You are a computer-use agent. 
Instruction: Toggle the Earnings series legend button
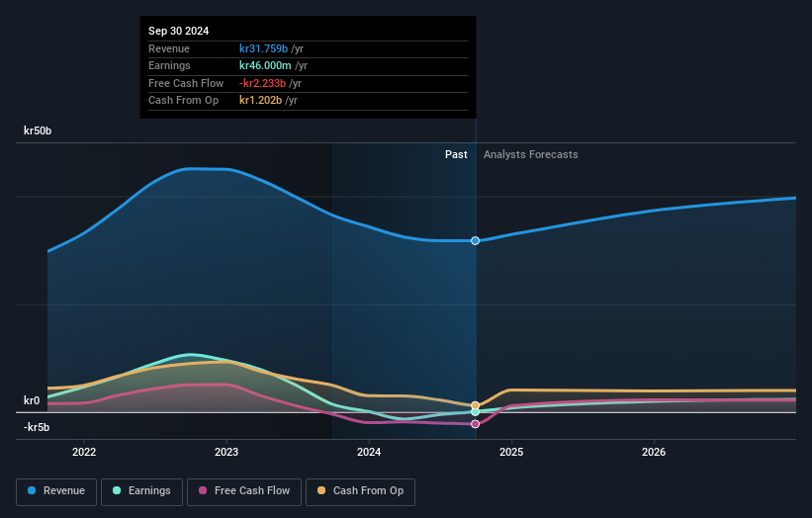tap(141, 491)
